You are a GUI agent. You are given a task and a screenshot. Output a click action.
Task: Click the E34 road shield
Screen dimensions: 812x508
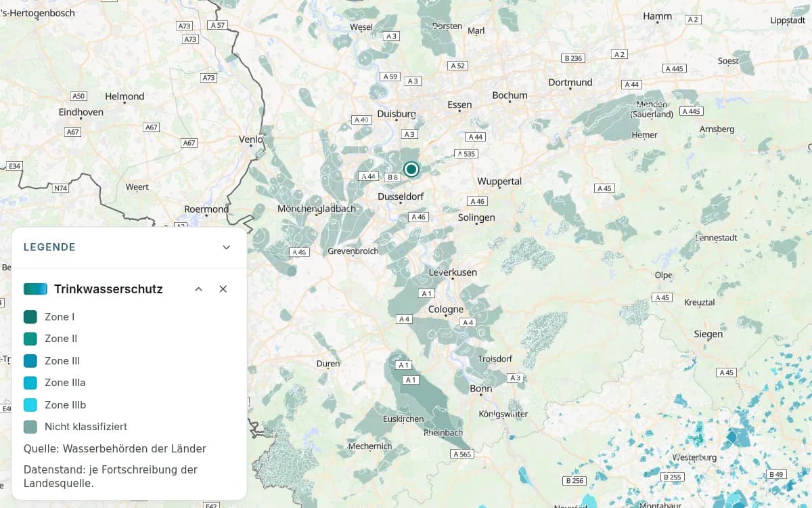point(14,166)
